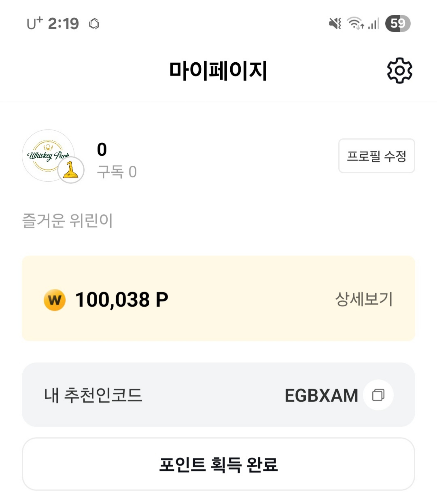The image size is (437, 504).
Task: Tap the Wi-Fi status icon
Action: (x=356, y=23)
